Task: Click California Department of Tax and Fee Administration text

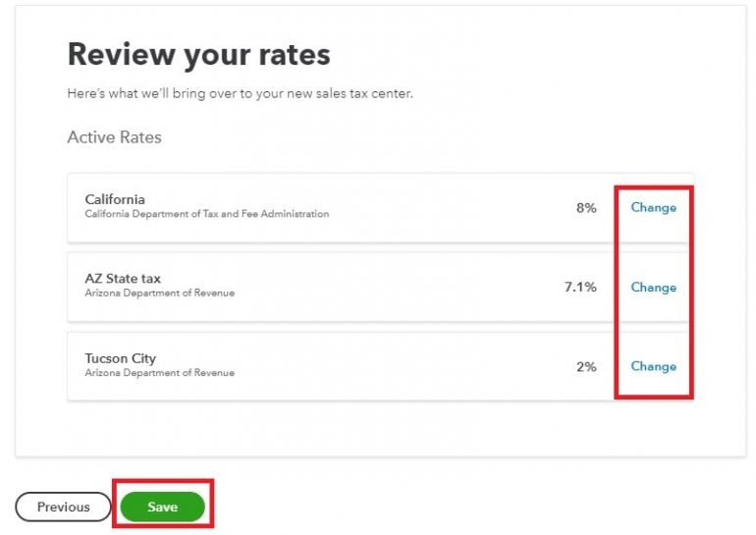Action: (206, 214)
